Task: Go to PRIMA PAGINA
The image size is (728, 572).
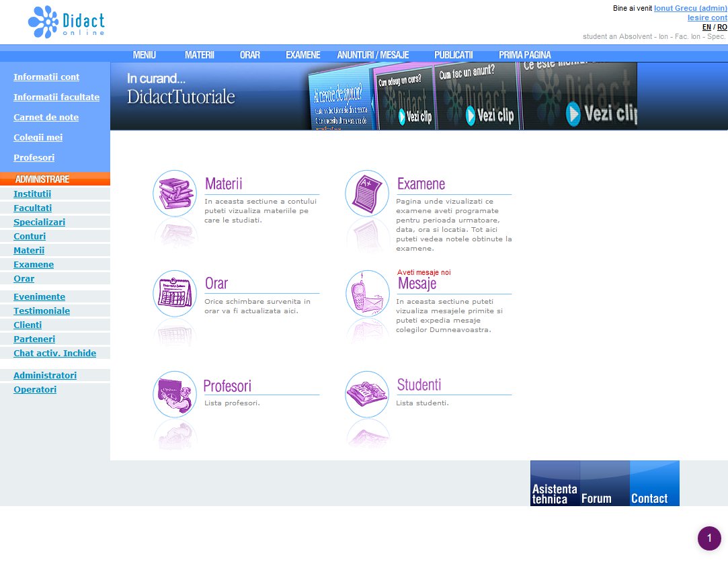Action: (x=524, y=55)
